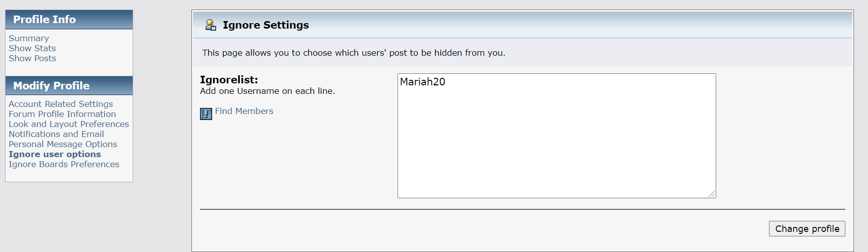Go to Account Related Settings
Screen dimensions: 868x252
[61, 104]
